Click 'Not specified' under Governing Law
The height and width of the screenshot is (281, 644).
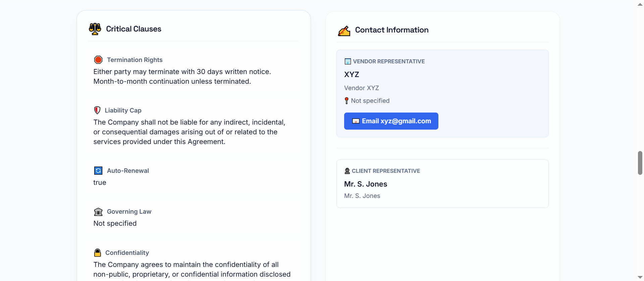115,223
